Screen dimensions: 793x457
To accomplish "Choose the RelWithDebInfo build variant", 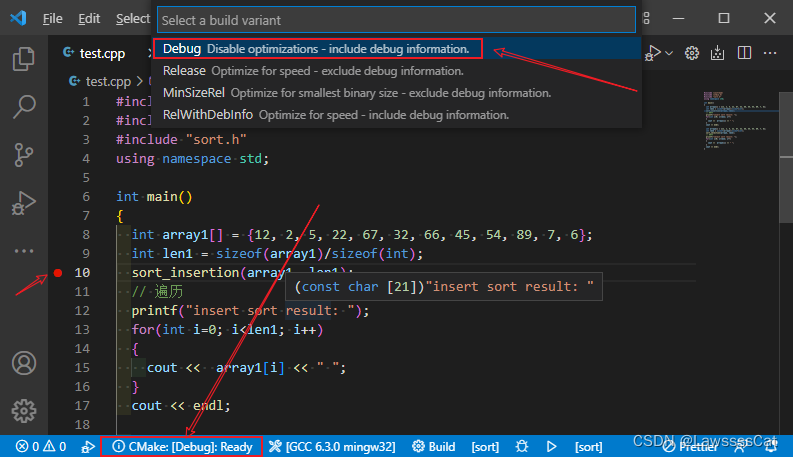I will pos(397,115).
